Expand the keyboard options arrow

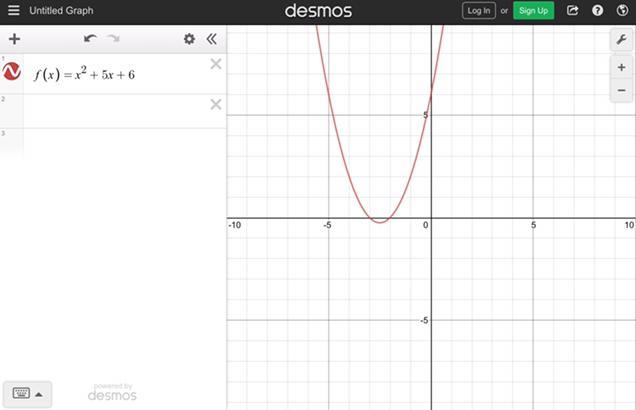coord(39,394)
